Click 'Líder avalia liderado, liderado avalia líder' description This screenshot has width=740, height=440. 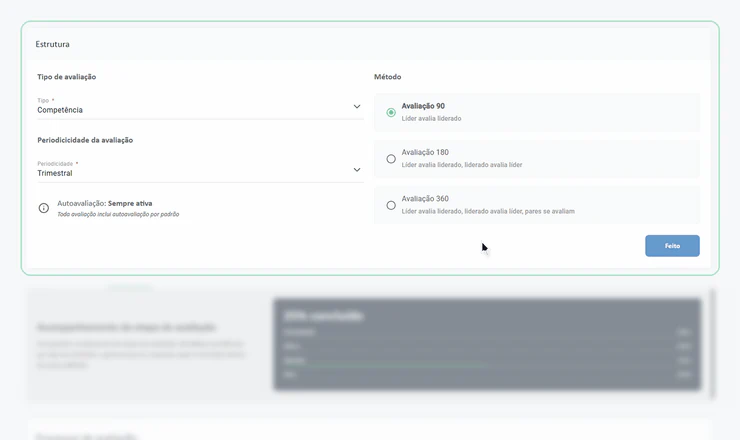(x=462, y=165)
